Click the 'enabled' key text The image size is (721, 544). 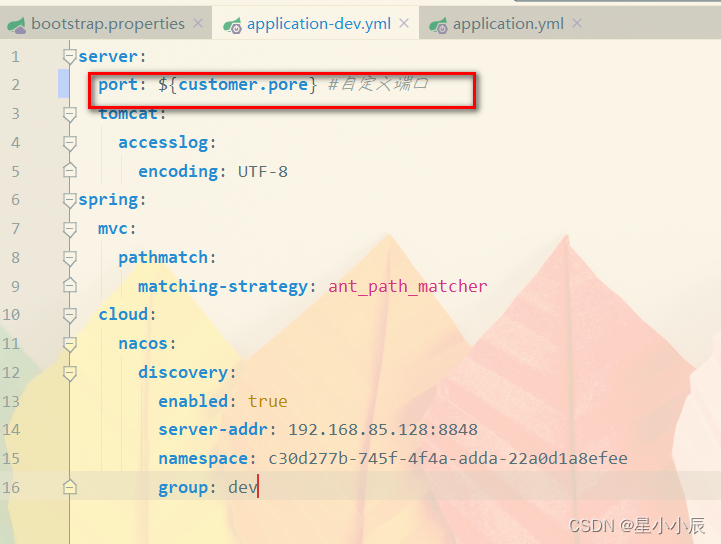tap(193, 401)
